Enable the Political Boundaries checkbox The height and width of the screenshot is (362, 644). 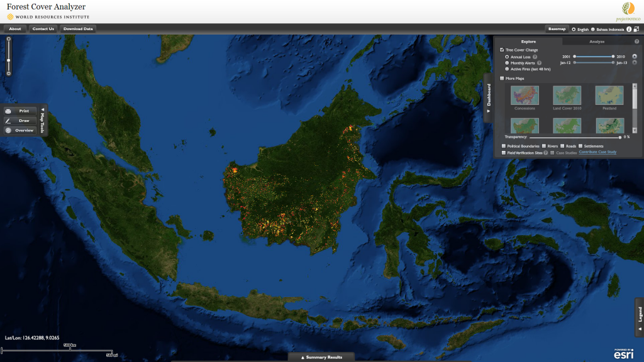tap(503, 146)
